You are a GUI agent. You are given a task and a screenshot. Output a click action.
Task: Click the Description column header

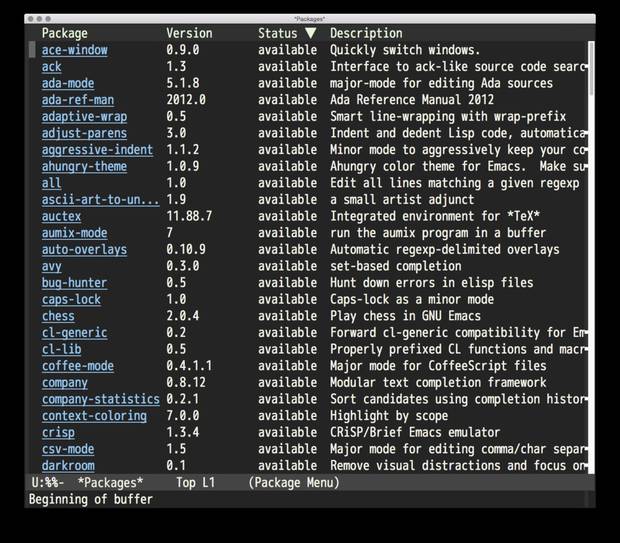coord(366,33)
